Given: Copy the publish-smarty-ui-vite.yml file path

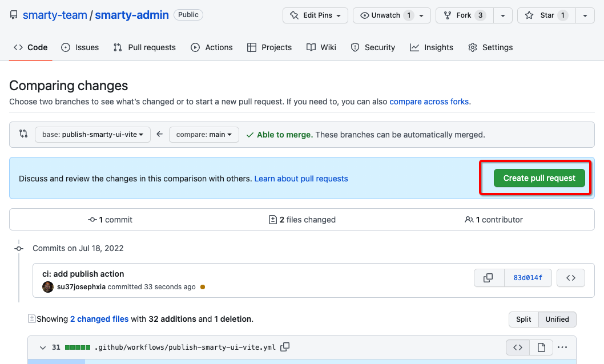Looking at the screenshot, I should [x=285, y=347].
